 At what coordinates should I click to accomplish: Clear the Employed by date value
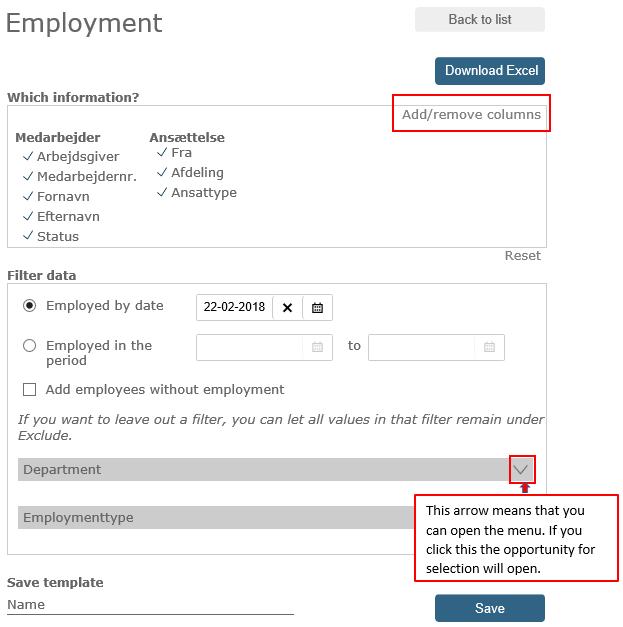coord(287,308)
